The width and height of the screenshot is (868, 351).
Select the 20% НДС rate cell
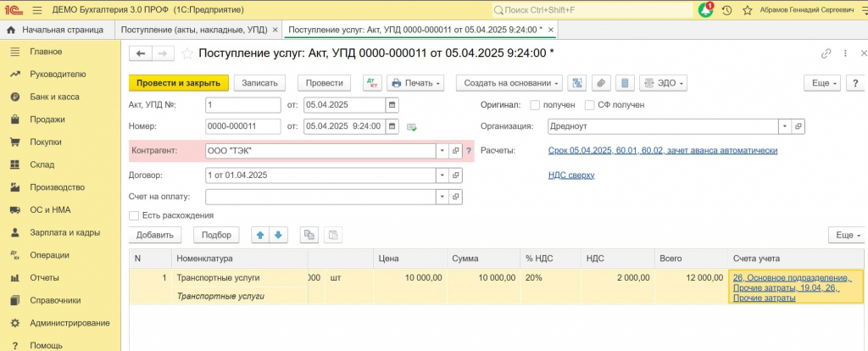pyautogui.click(x=551, y=278)
